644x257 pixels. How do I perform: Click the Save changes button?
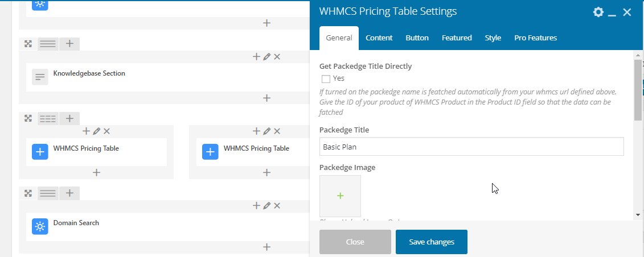click(x=432, y=242)
